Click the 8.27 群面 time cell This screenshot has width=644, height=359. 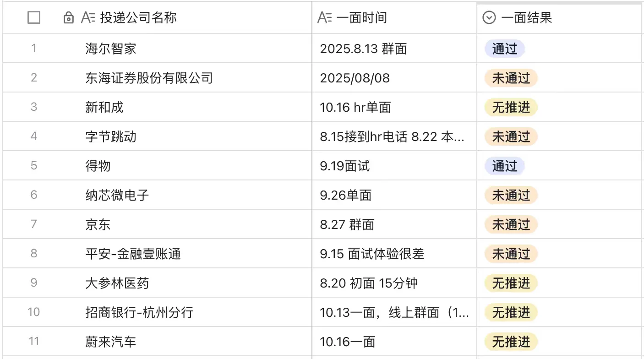tap(347, 224)
